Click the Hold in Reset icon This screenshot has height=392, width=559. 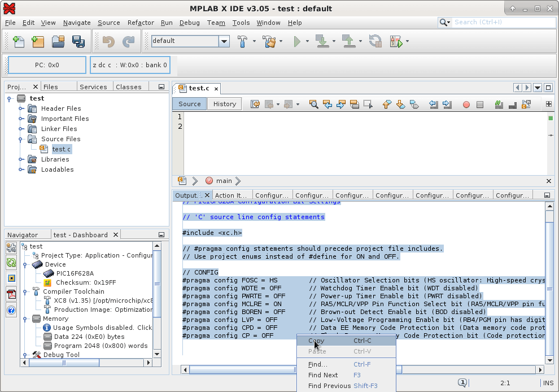375,41
